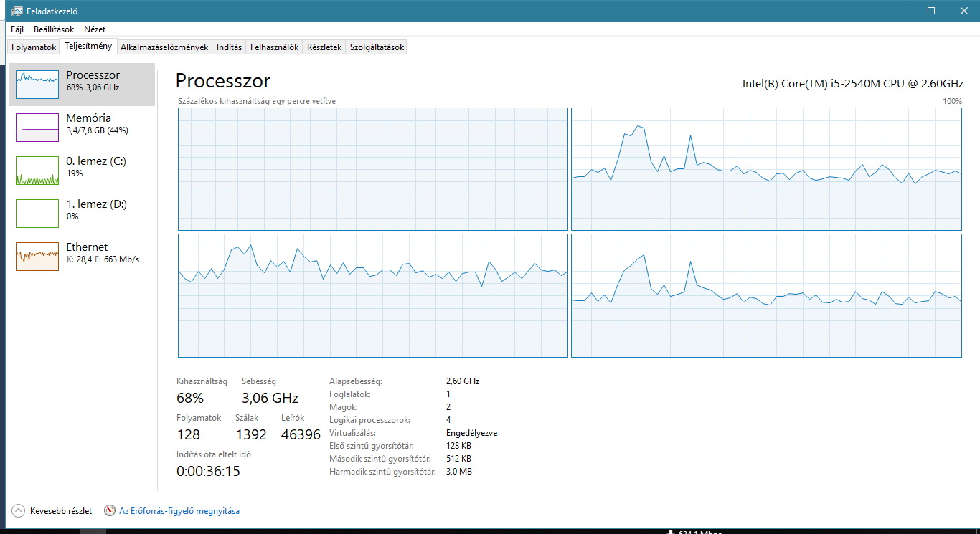Click the Alapsebesség value 2,60 GHz

tap(463, 381)
